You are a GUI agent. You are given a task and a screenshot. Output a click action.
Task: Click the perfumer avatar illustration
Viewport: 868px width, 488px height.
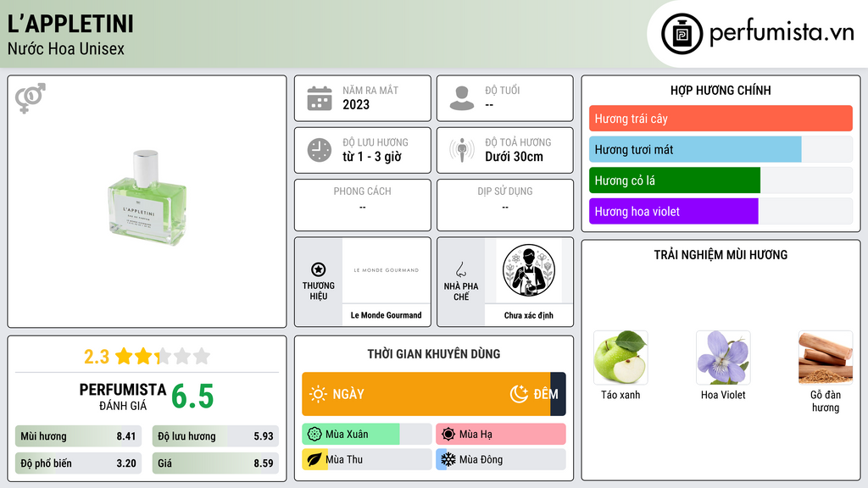click(529, 270)
